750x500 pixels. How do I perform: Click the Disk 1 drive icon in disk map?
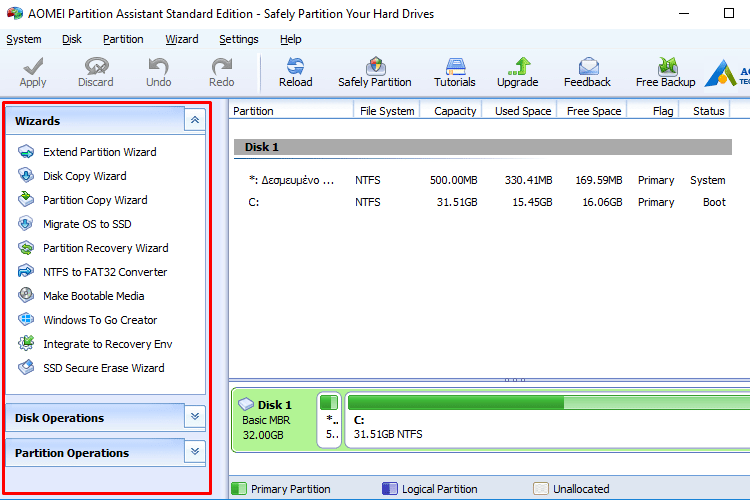[x=246, y=404]
